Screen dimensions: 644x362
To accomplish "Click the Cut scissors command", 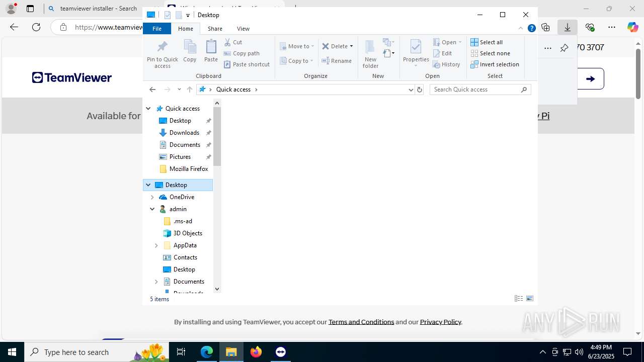I will click(x=233, y=42).
